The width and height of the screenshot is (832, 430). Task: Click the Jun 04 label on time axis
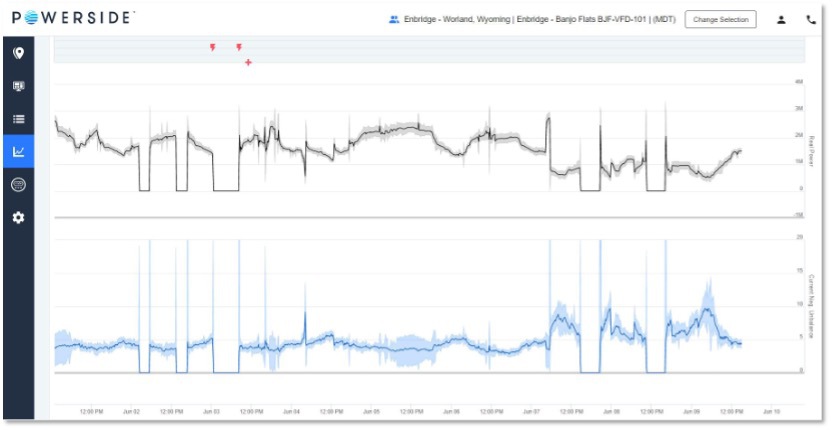[x=291, y=411]
